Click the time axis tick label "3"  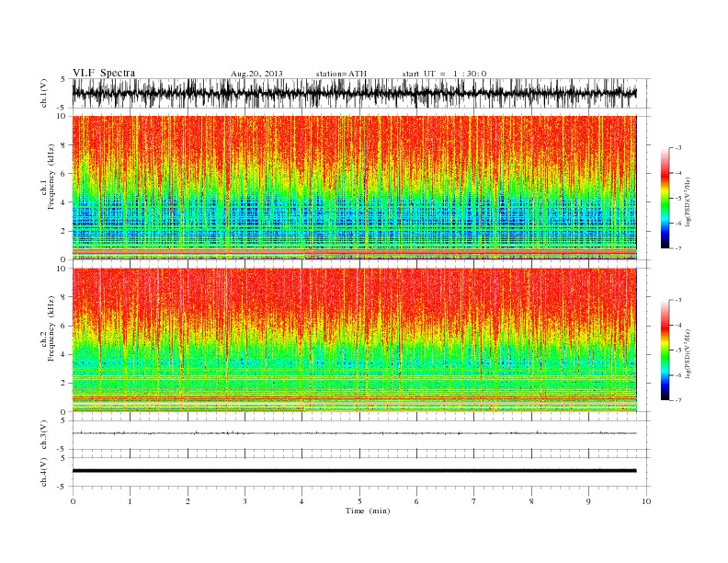pos(245,501)
